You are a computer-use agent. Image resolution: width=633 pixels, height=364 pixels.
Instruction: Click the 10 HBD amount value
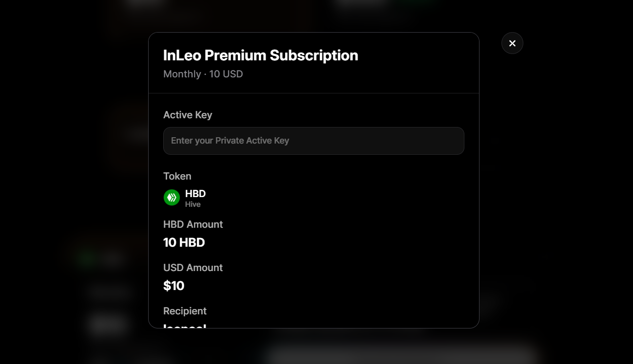point(184,242)
